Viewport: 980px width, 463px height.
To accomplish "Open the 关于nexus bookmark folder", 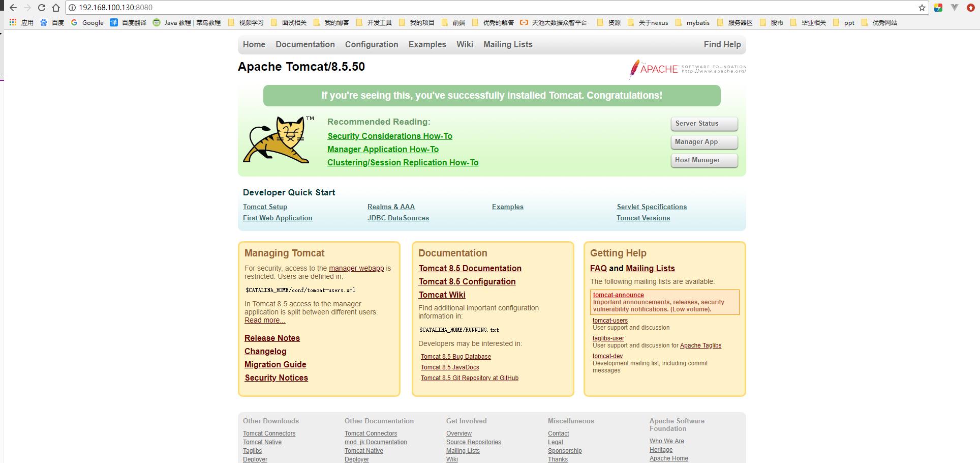I will tap(648, 22).
